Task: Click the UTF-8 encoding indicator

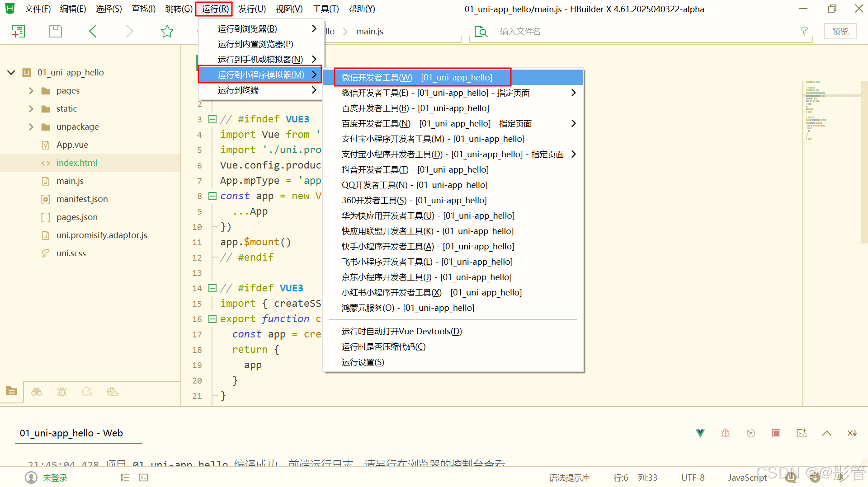Action: pyautogui.click(x=693, y=478)
